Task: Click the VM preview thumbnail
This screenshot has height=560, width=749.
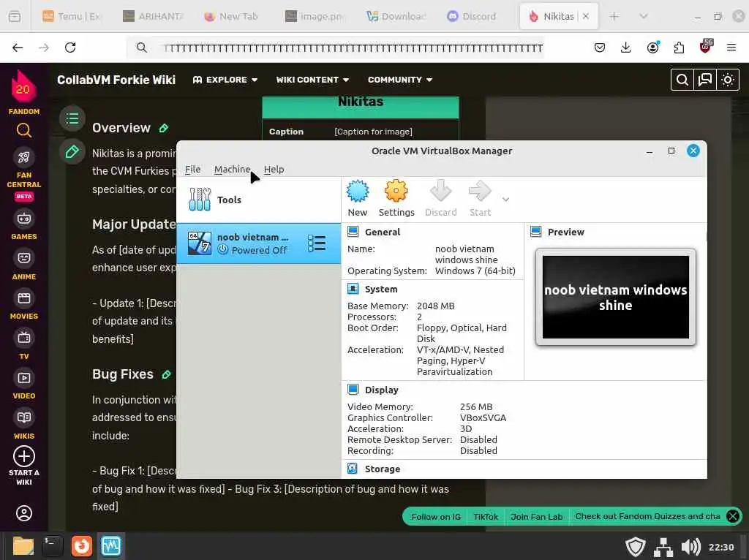Action: (x=615, y=297)
